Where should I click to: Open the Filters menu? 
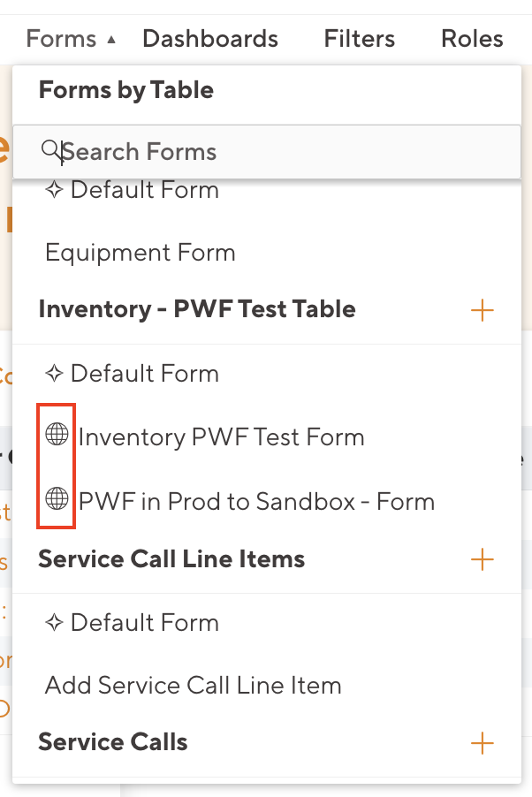pyautogui.click(x=359, y=39)
